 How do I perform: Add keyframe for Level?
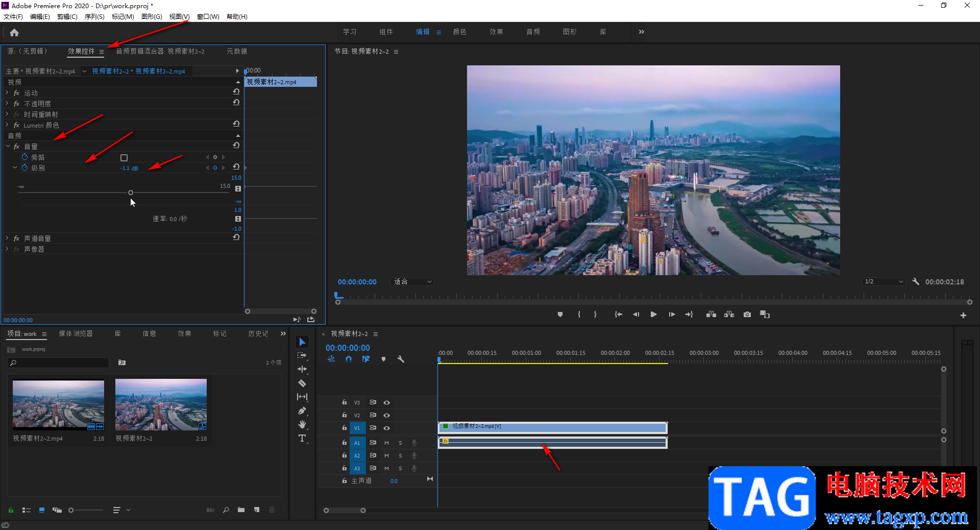(215, 168)
